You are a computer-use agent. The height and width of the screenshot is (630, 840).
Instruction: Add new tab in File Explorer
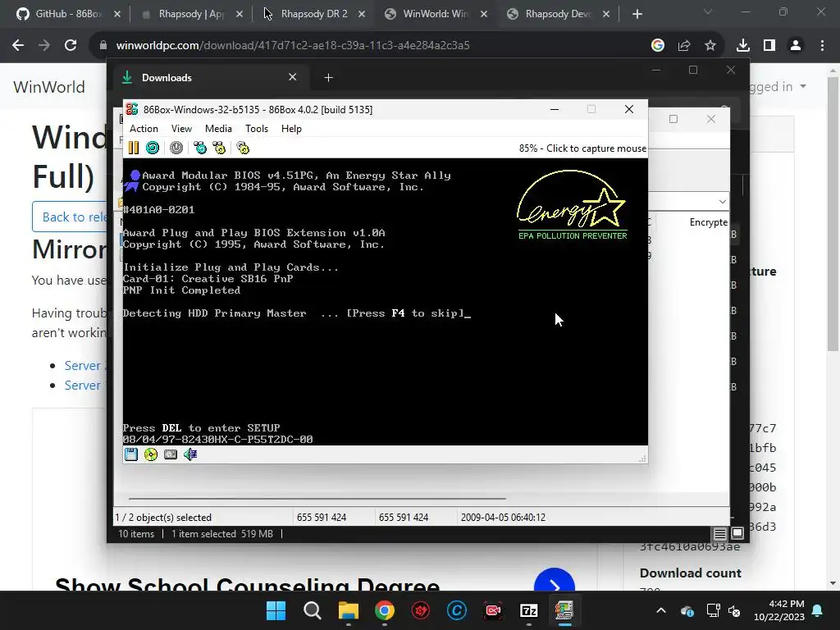click(x=328, y=78)
